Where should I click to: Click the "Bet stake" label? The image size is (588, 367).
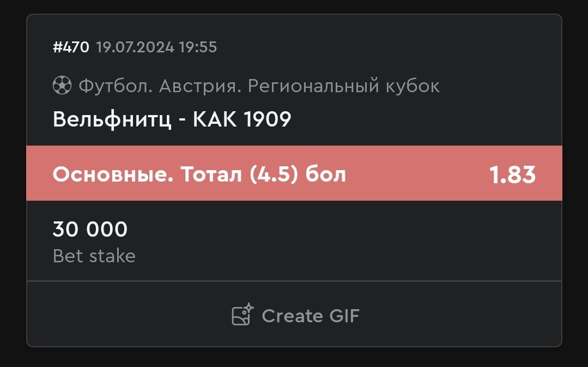(94, 256)
